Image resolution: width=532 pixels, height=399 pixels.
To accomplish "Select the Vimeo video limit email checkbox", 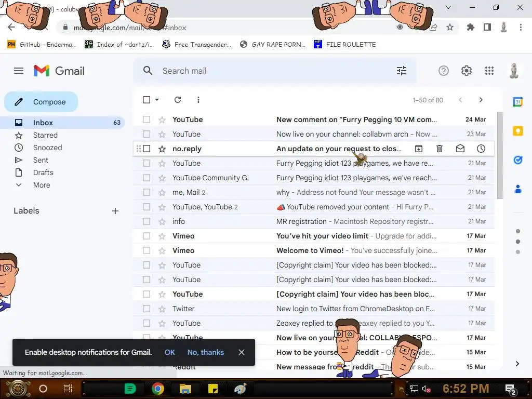I will [x=147, y=236].
